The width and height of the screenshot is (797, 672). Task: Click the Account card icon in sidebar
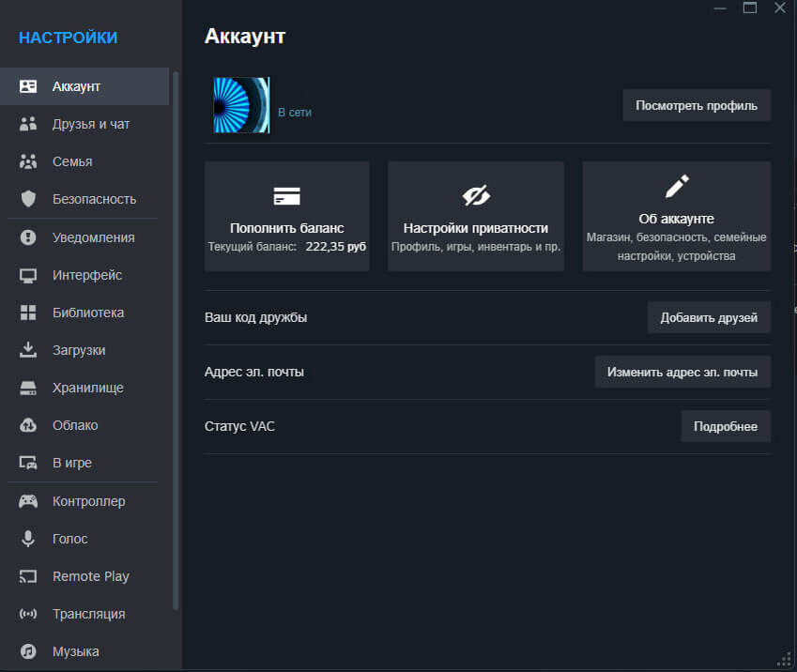(x=28, y=86)
